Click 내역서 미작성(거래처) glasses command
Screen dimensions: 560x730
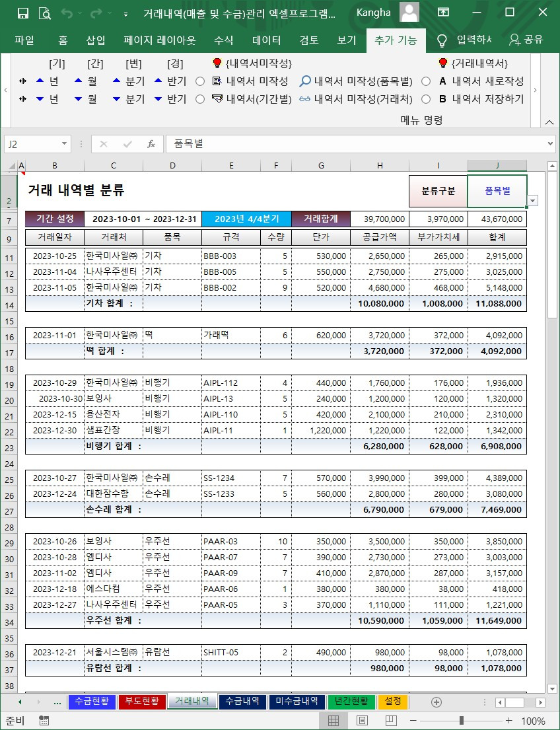click(356, 98)
